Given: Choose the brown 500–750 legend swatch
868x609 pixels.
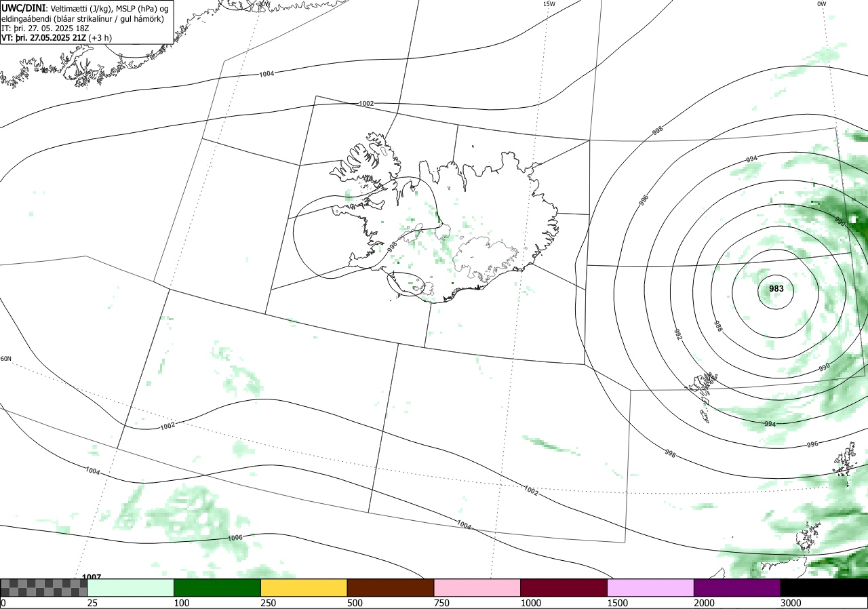Looking at the screenshot, I should pos(391,587).
